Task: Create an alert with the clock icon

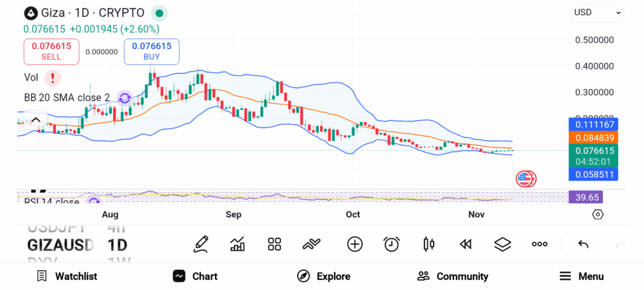Action: click(392, 244)
